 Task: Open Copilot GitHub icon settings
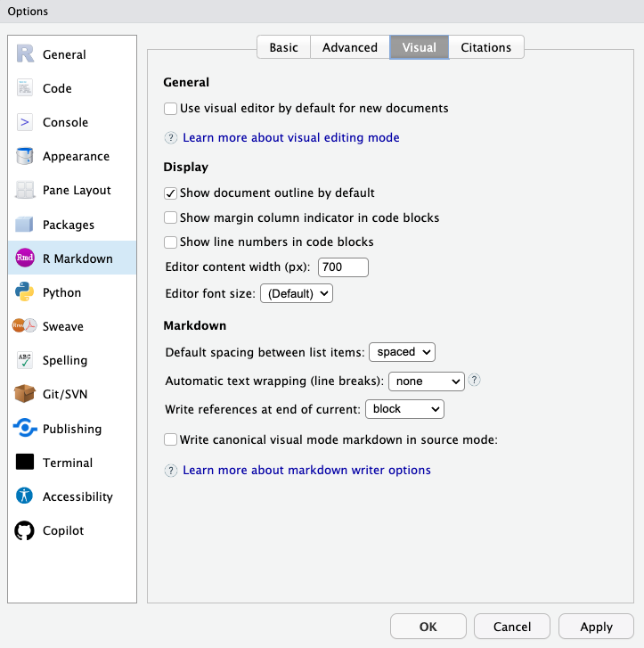(x=25, y=530)
